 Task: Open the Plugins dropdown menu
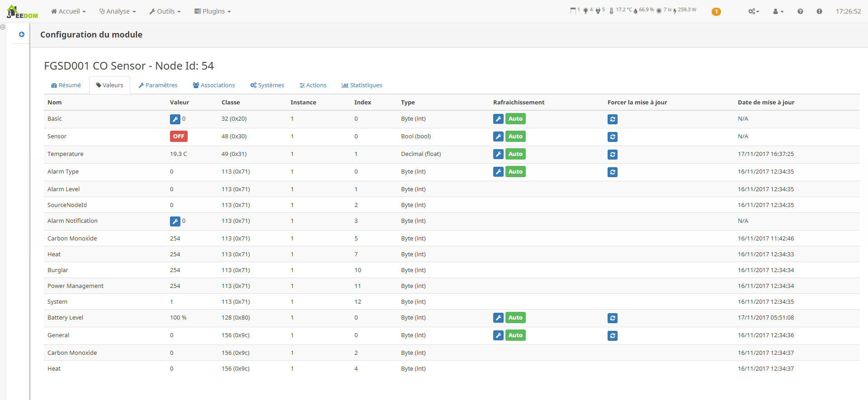coord(212,11)
